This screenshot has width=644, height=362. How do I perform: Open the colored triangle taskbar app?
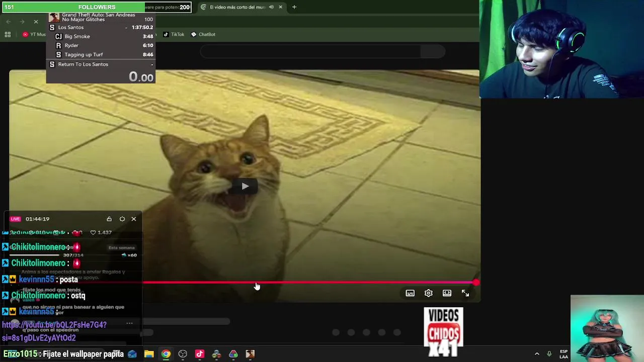coord(233,354)
